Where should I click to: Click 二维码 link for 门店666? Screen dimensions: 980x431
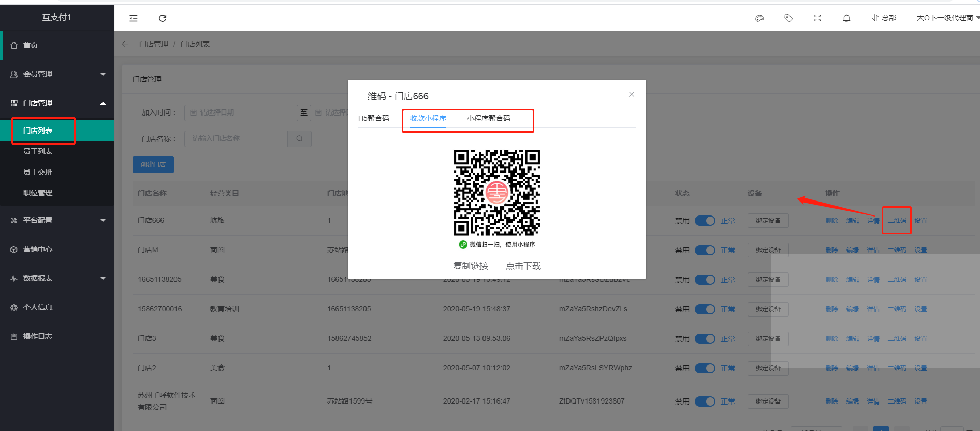897,221
